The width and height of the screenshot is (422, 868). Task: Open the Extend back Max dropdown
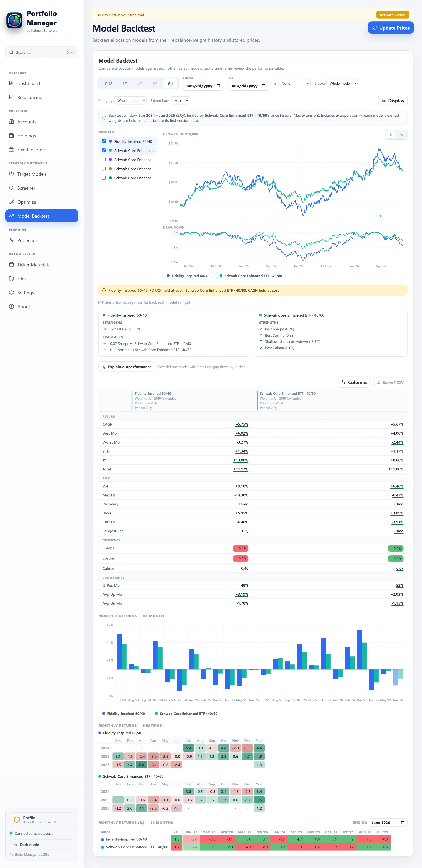pyautogui.click(x=180, y=100)
